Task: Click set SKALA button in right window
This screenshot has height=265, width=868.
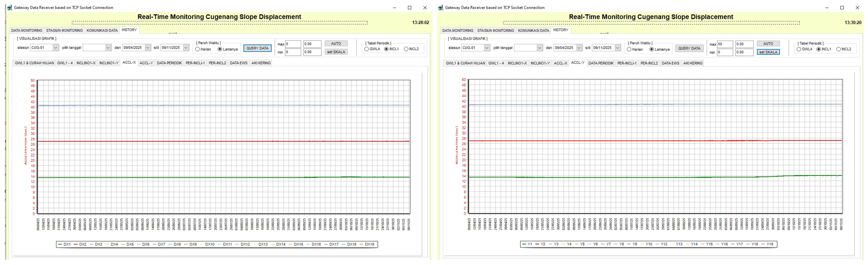Action: [x=768, y=52]
